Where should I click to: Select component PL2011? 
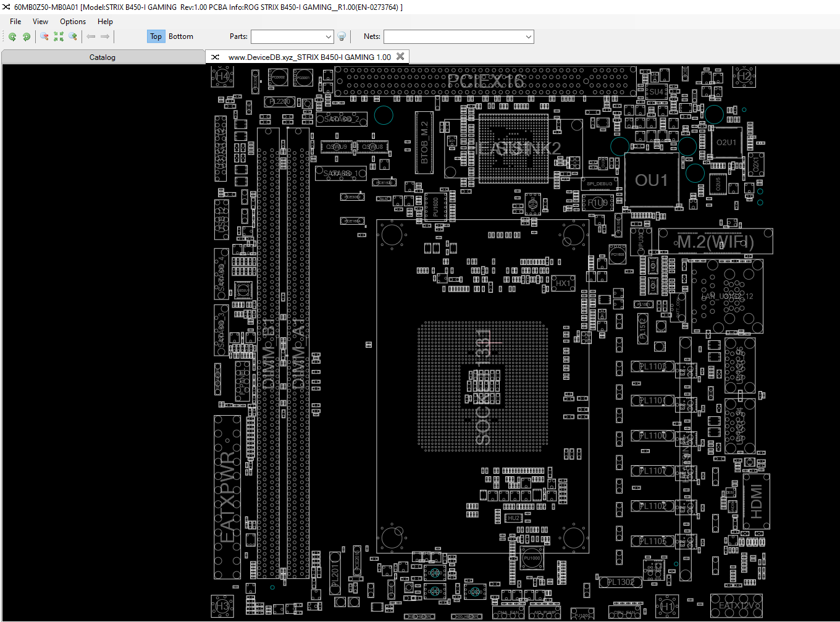(335, 573)
